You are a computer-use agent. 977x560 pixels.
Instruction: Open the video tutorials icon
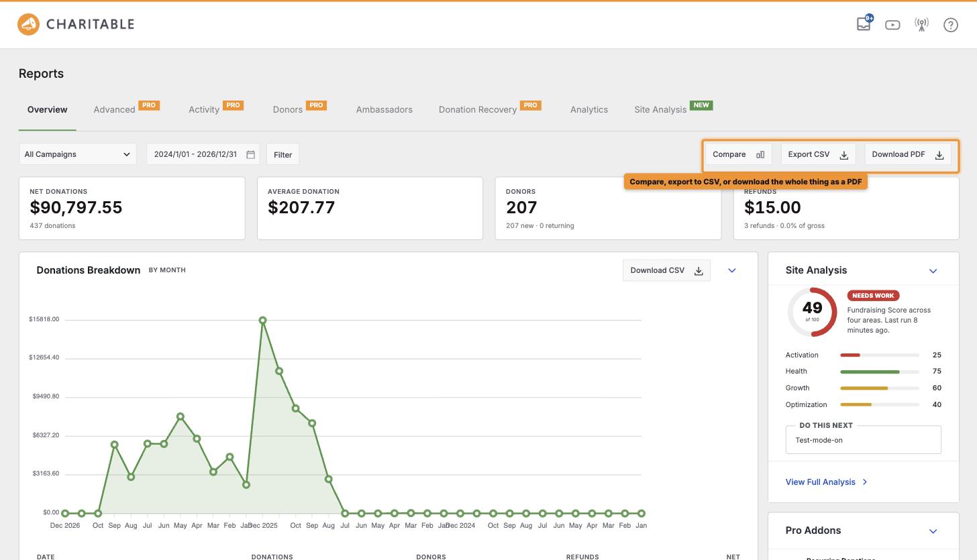click(x=892, y=25)
